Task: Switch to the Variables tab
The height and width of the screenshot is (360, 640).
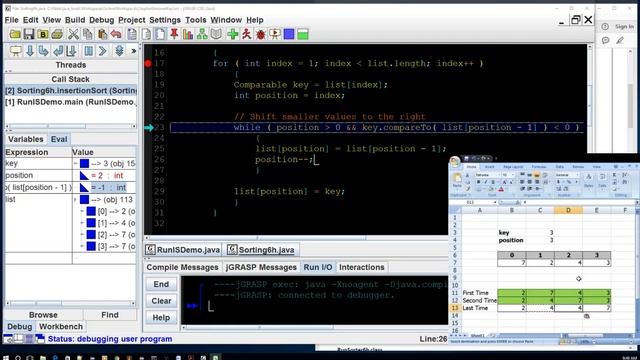Action: [26, 139]
